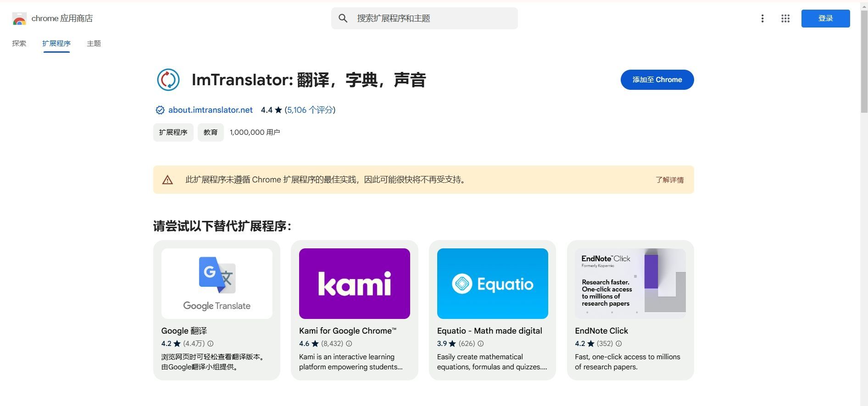This screenshot has width=868, height=406.
Task: Click the verified publisher badge icon
Action: [160, 110]
